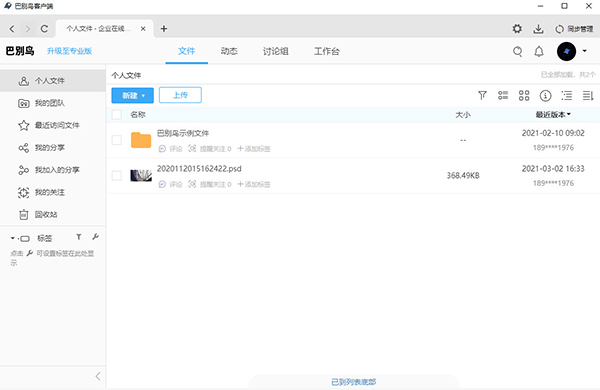Open 同步管理 sync management
The height and width of the screenshot is (390, 600).
click(x=574, y=29)
